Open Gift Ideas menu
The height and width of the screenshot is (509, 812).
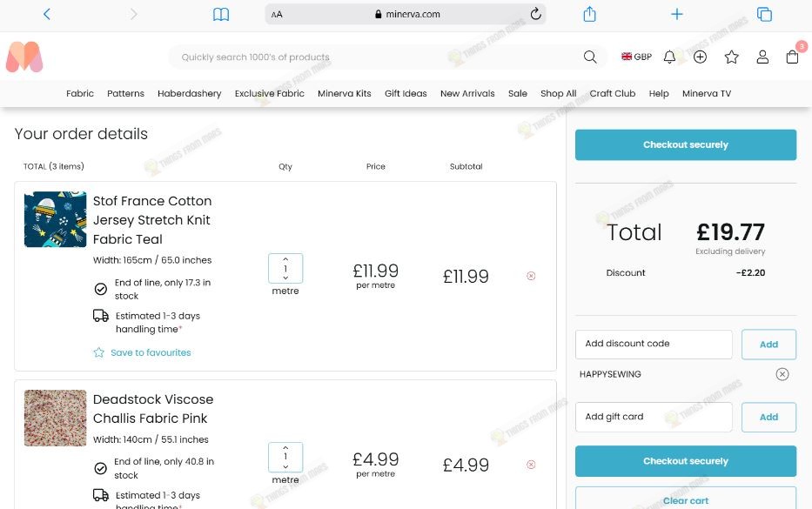click(x=406, y=93)
